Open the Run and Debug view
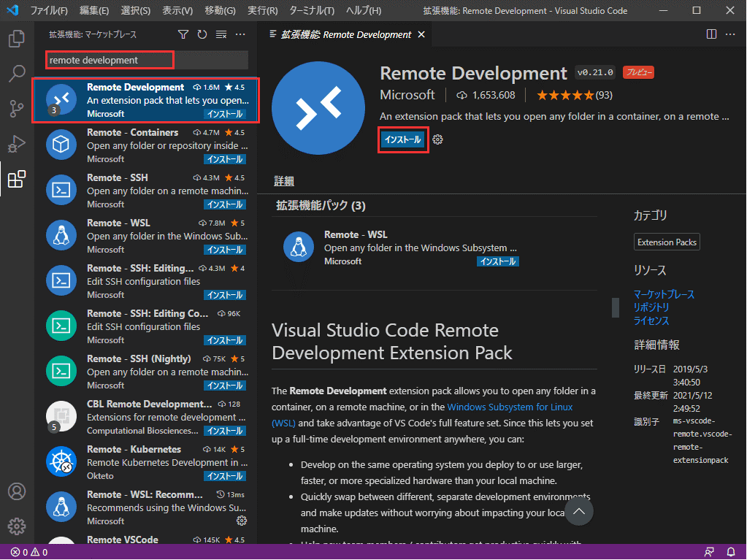 pyautogui.click(x=17, y=144)
